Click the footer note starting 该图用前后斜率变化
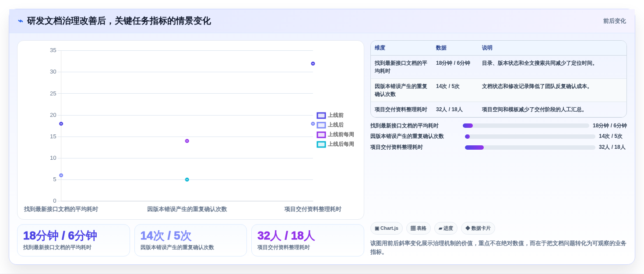Image resolution: width=644 pixels, height=274 pixels. coord(498,248)
